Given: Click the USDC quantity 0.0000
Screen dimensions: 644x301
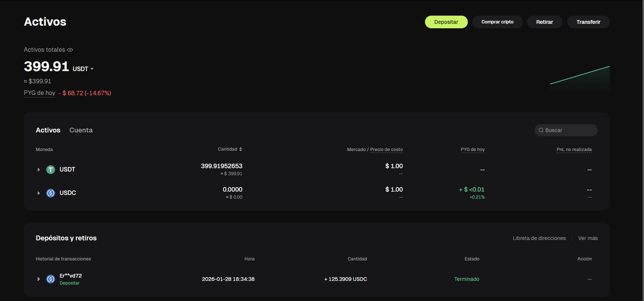Looking at the screenshot, I should [232, 189].
